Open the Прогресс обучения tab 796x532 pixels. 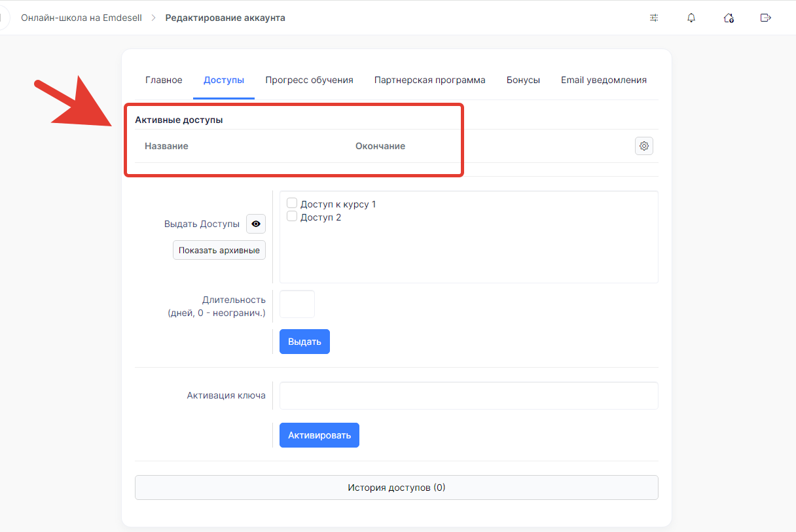pyautogui.click(x=309, y=80)
